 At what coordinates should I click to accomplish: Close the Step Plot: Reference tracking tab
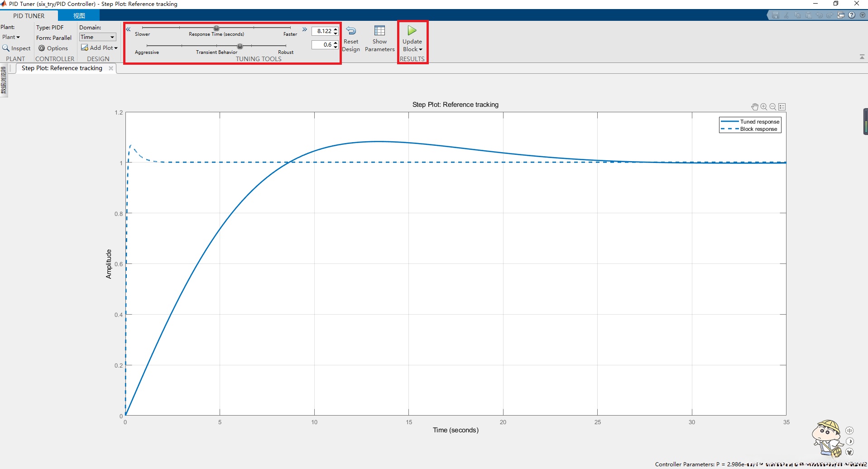pos(111,68)
